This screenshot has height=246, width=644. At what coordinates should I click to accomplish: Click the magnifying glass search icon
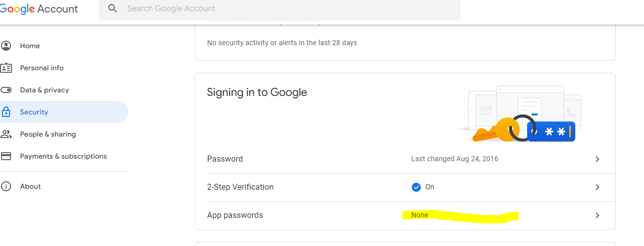(x=113, y=9)
